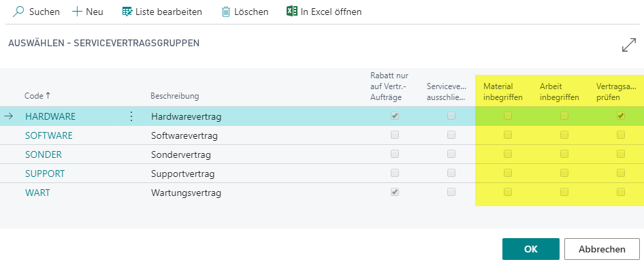The image size is (644, 264).
Task: Open the HARDWARE code link
Action: 50,116
